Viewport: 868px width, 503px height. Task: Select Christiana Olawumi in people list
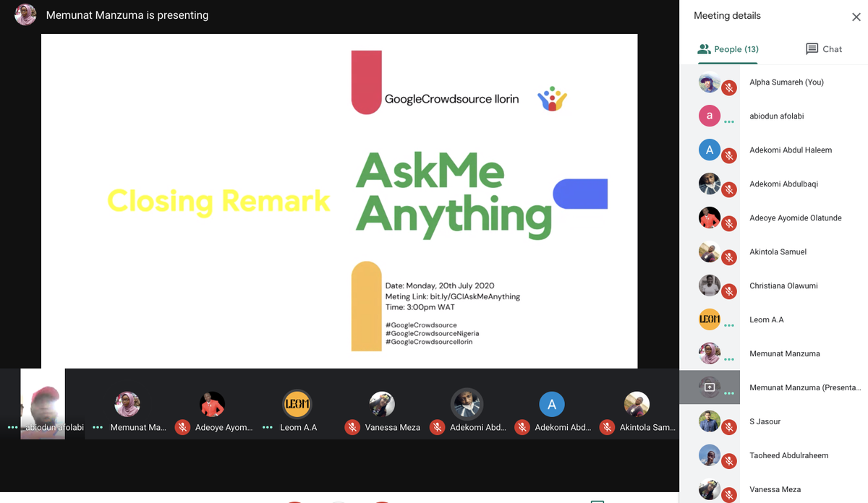click(783, 286)
